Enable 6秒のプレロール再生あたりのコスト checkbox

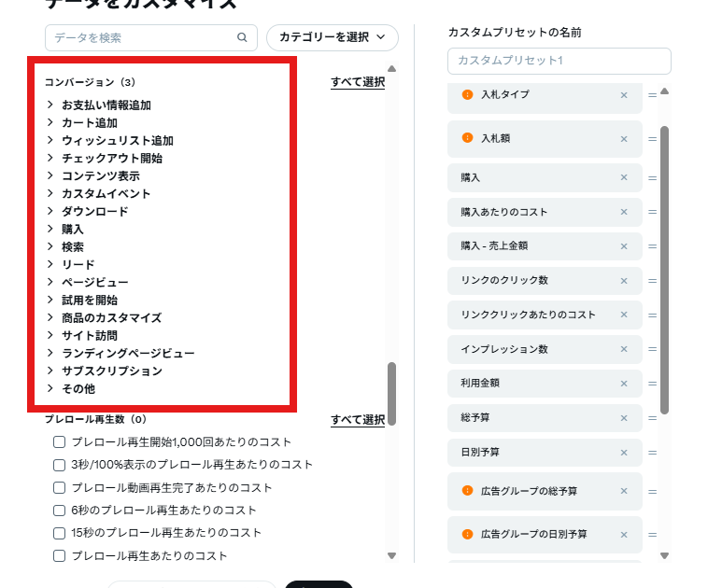59,511
